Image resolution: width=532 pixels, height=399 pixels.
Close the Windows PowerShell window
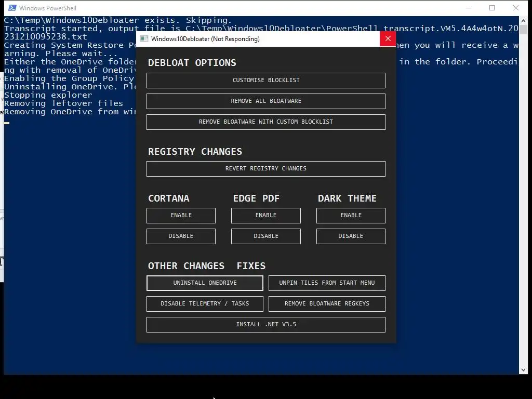(x=516, y=8)
